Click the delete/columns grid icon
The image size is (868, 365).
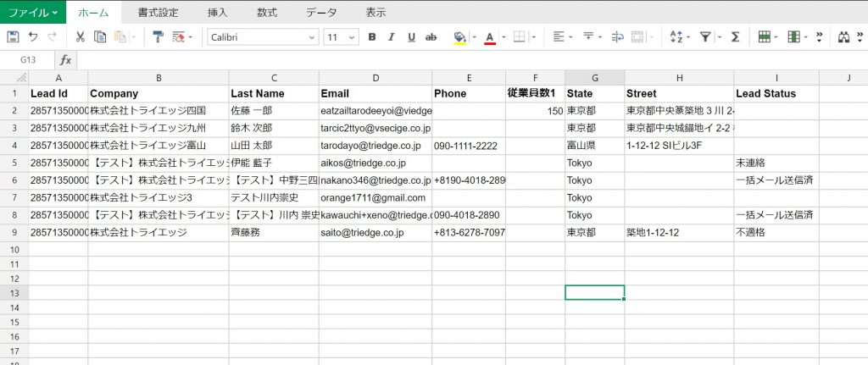tap(793, 37)
